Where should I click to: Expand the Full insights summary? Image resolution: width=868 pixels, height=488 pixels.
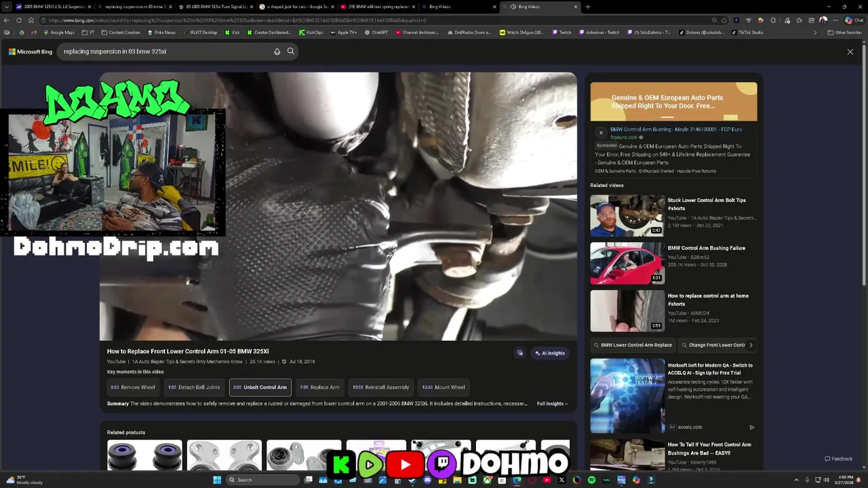coord(552,404)
